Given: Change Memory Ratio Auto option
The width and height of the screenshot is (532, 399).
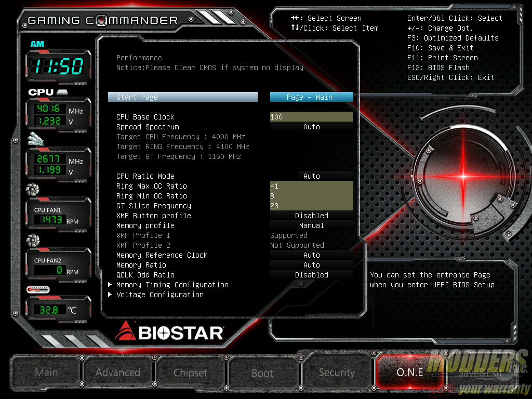Looking at the screenshot, I should coord(312,264).
